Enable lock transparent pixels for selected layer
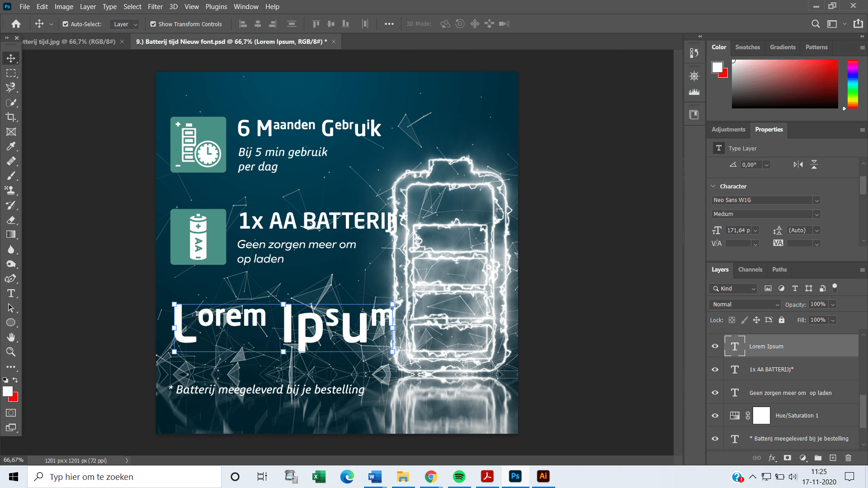The image size is (868, 488). (x=732, y=320)
